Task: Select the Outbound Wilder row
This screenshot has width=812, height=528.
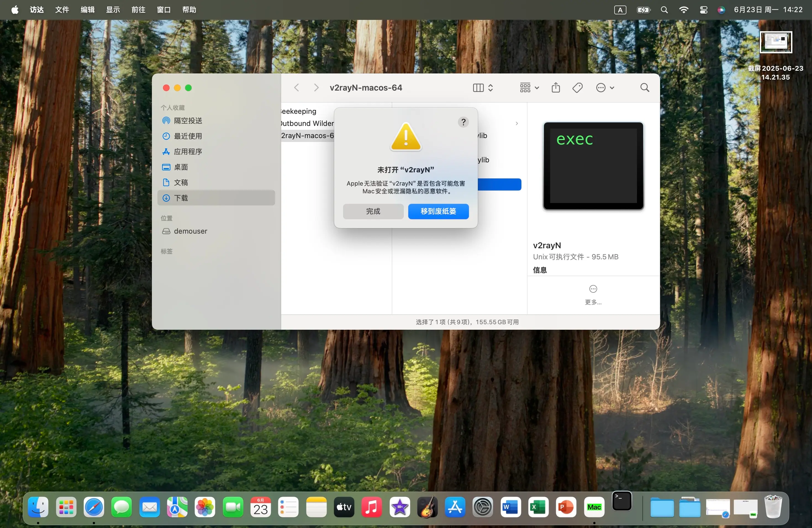Action: click(x=307, y=123)
